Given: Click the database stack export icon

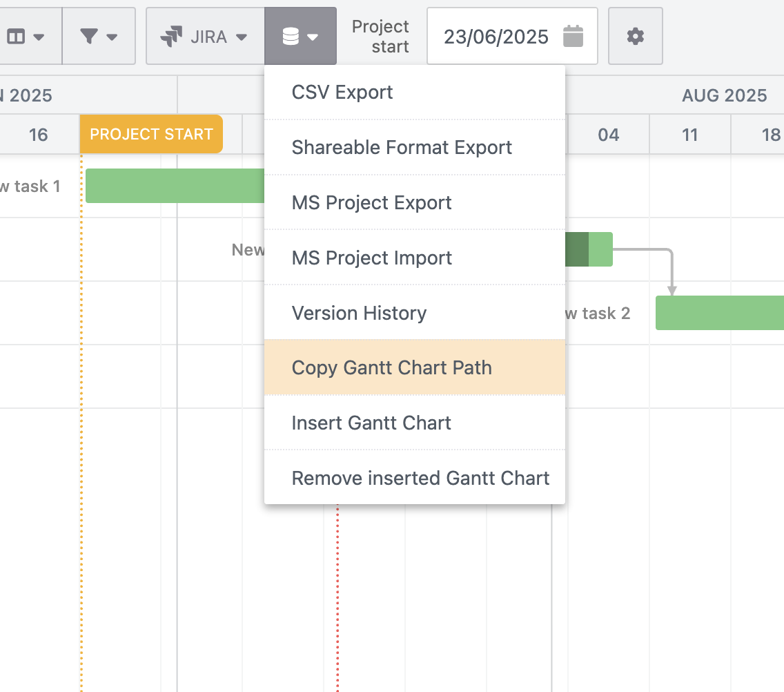Looking at the screenshot, I should (291, 37).
